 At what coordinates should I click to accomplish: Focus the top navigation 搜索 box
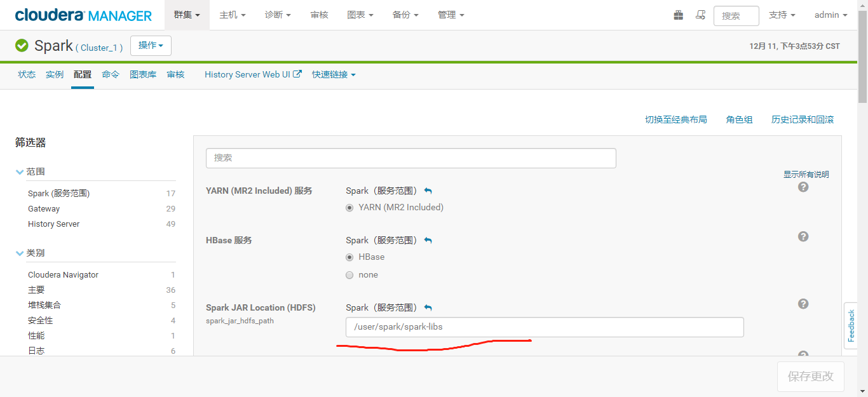coord(736,16)
